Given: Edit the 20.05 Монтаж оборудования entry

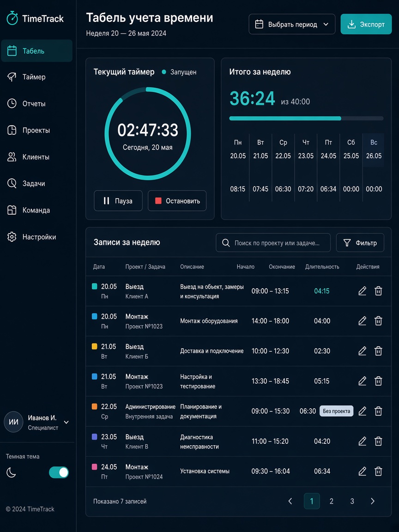Looking at the screenshot, I should click(x=363, y=321).
